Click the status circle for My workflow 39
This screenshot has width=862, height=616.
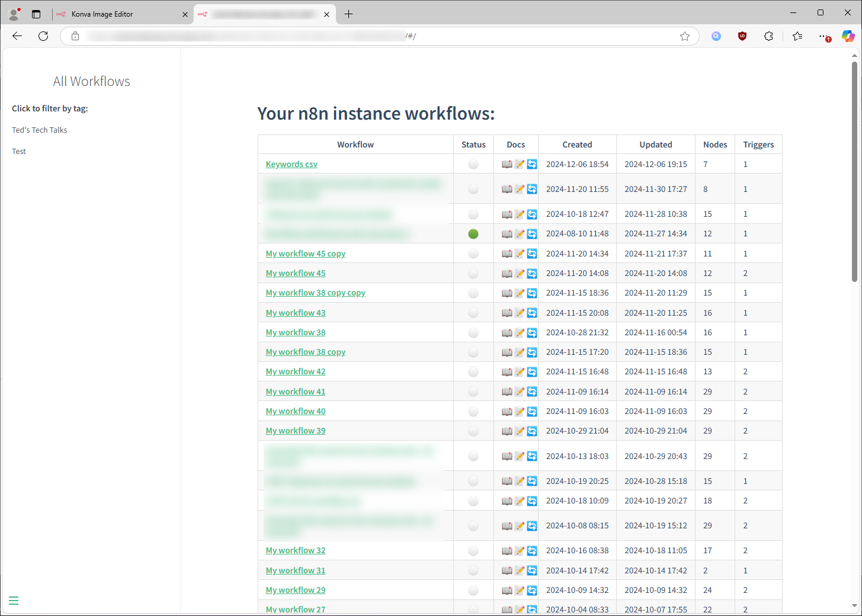point(473,431)
